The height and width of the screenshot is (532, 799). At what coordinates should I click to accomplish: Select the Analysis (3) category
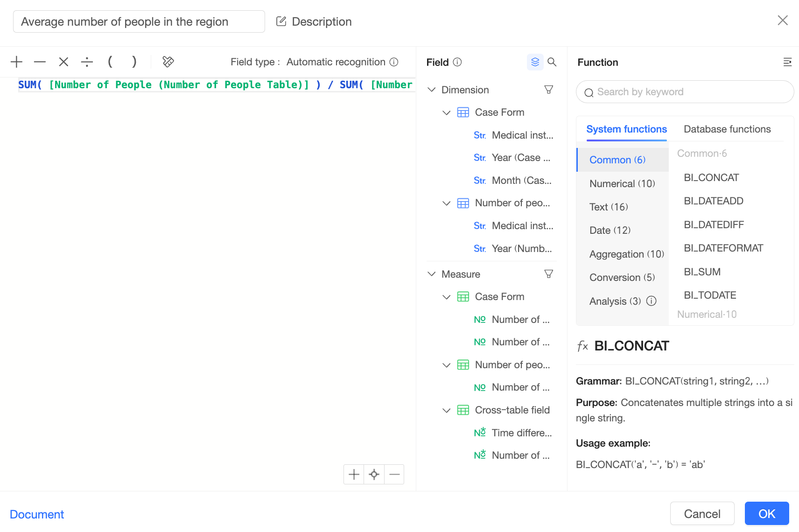615,301
